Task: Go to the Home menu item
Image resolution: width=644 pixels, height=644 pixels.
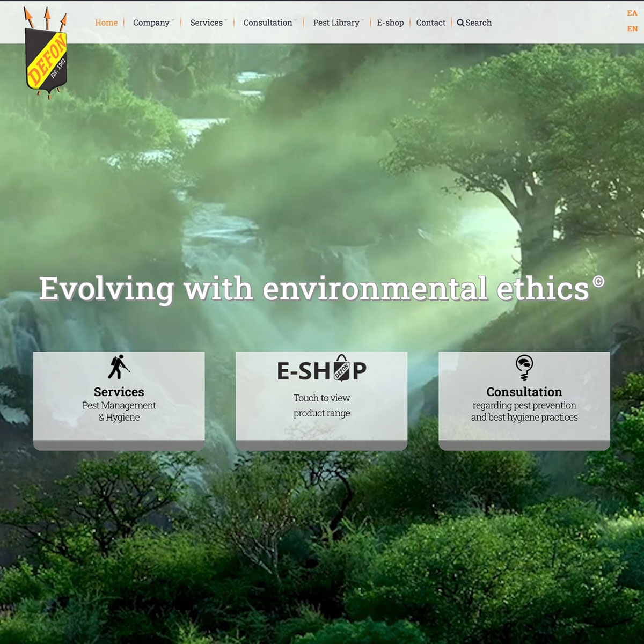Action: [x=106, y=23]
